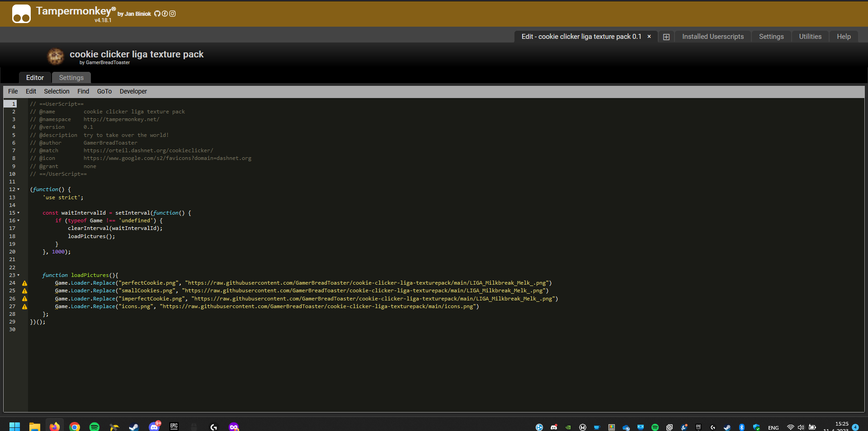
Task: Open the Developer menu
Action: coord(133,91)
